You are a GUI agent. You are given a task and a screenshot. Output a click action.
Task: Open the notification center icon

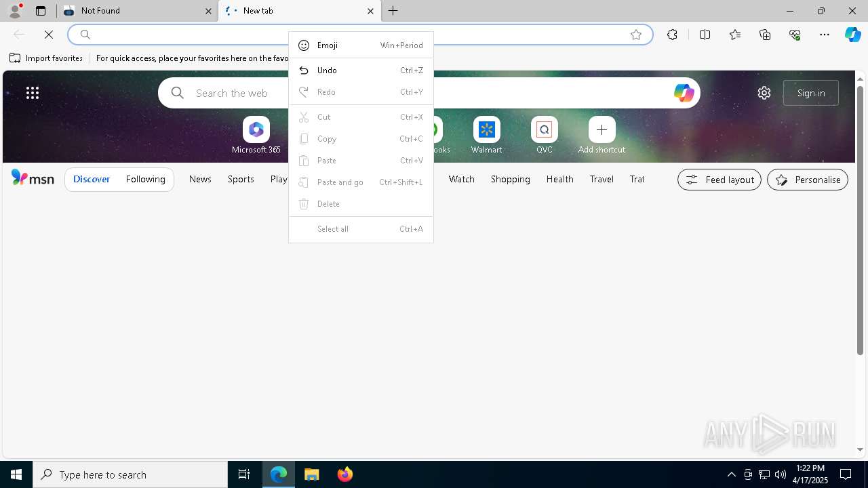coord(846,474)
